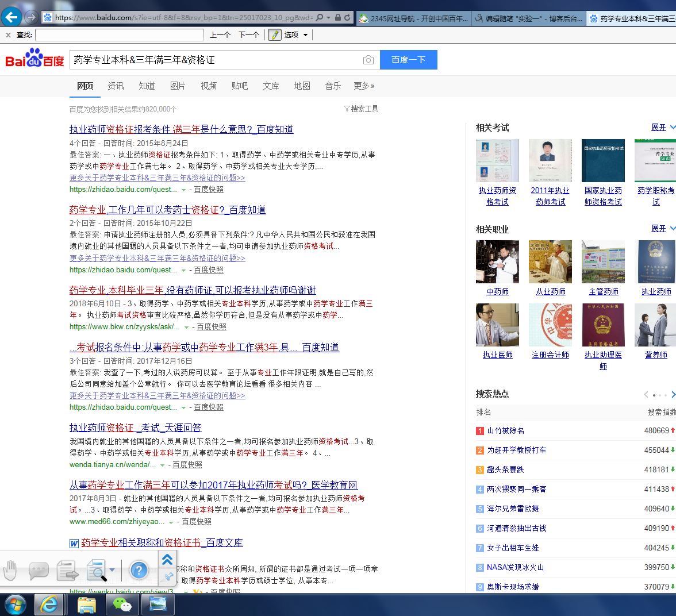Open File Explorer folder on taskbar

coord(87,605)
